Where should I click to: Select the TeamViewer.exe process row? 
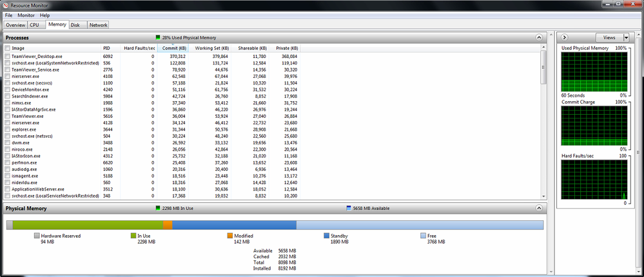(x=152, y=116)
